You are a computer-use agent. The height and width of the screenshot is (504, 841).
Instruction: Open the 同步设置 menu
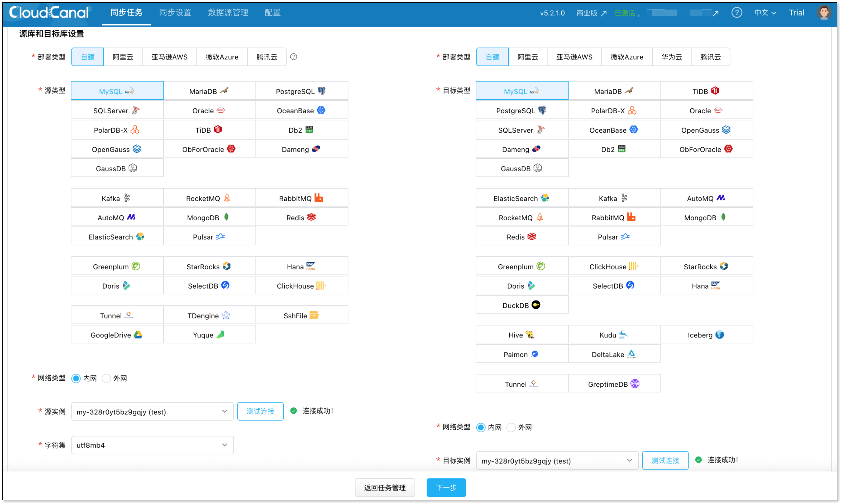[175, 13]
